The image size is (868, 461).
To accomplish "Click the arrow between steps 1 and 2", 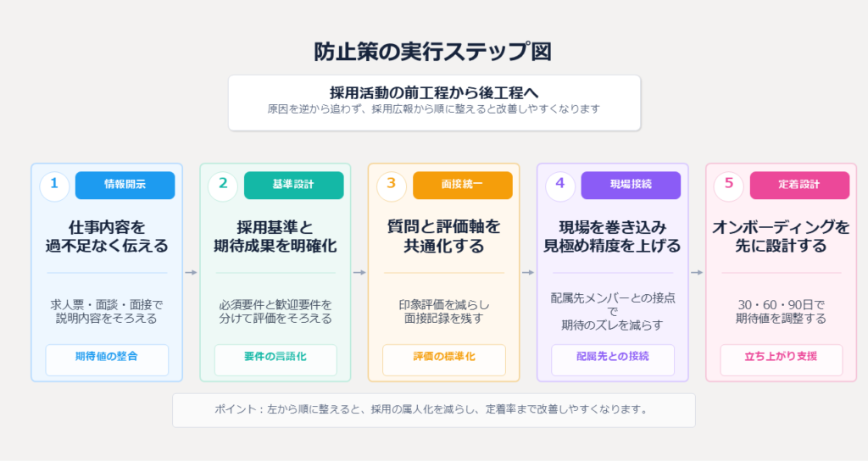I will [x=191, y=273].
